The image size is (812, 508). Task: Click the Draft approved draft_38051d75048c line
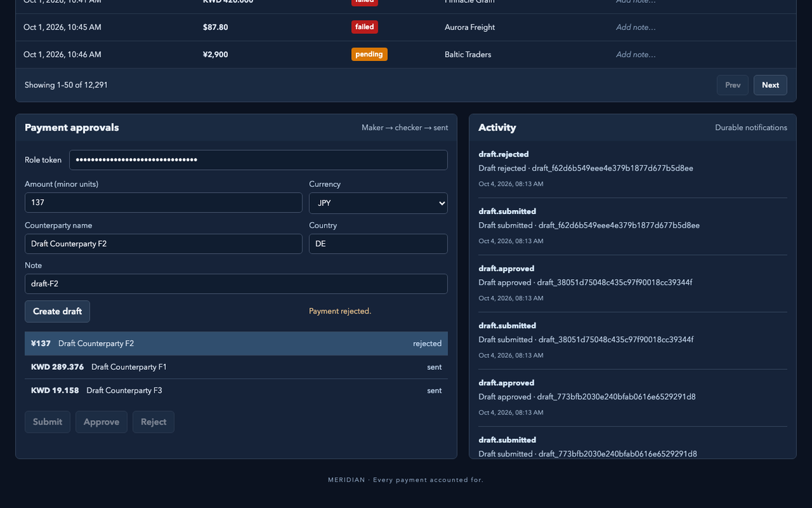pyautogui.click(x=585, y=282)
